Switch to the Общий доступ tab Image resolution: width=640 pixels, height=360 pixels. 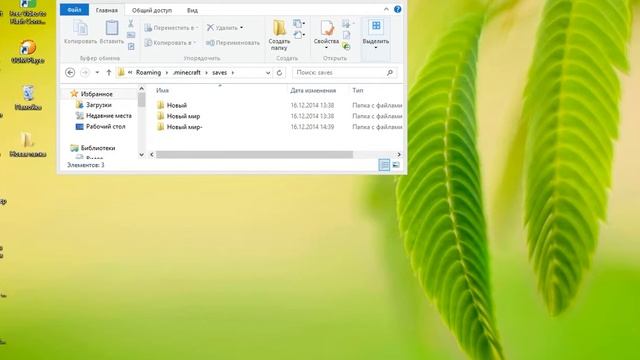coord(152,10)
